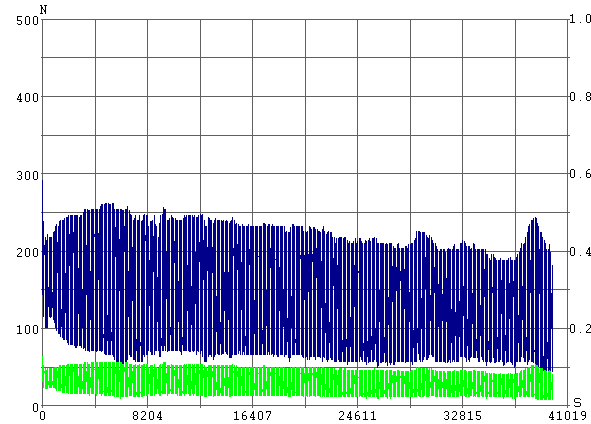Click the 41019 label on the horizontal axis

568,416
